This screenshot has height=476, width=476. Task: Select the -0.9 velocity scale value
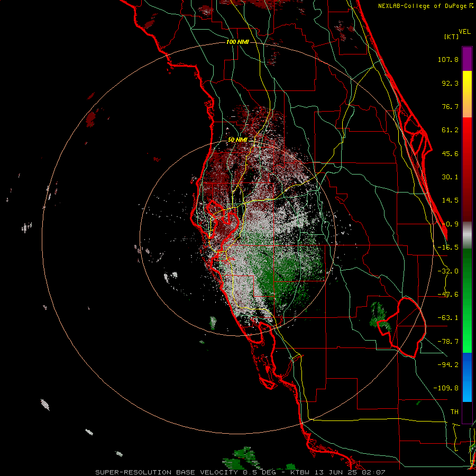pyautogui.click(x=450, y=224)
